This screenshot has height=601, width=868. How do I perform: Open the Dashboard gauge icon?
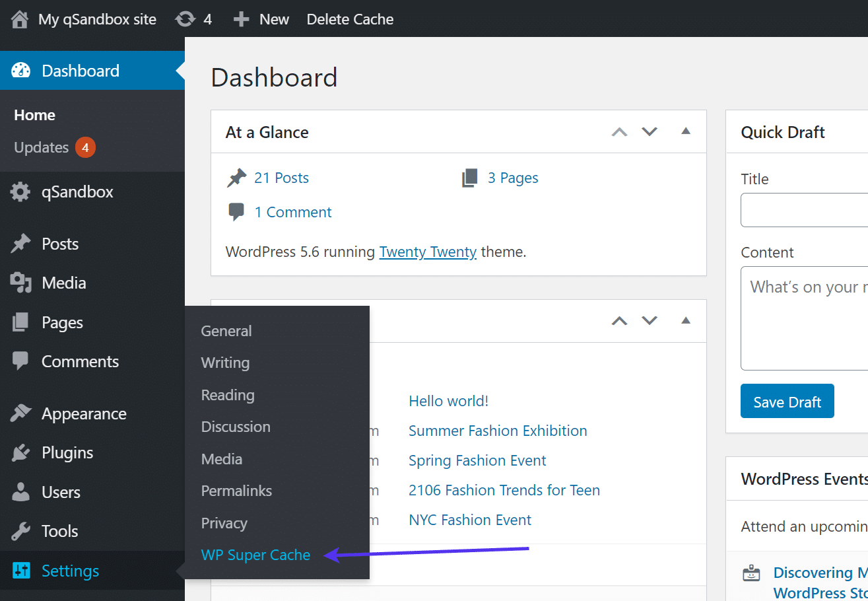pos(22,70)
